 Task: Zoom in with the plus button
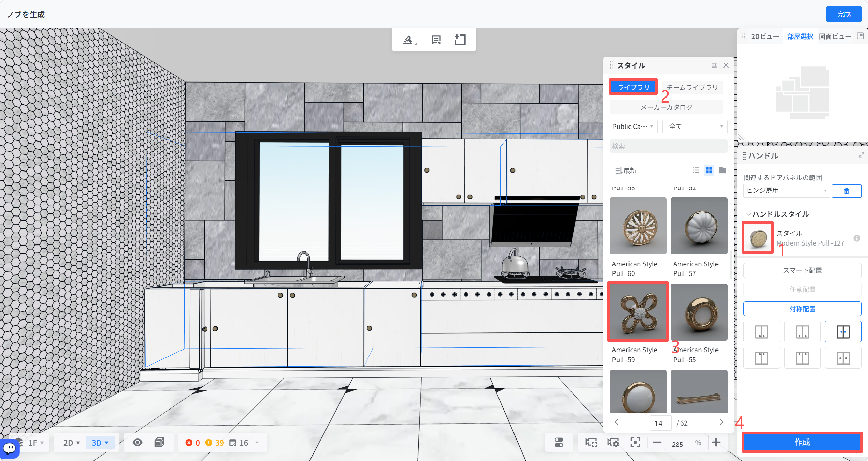716,443
